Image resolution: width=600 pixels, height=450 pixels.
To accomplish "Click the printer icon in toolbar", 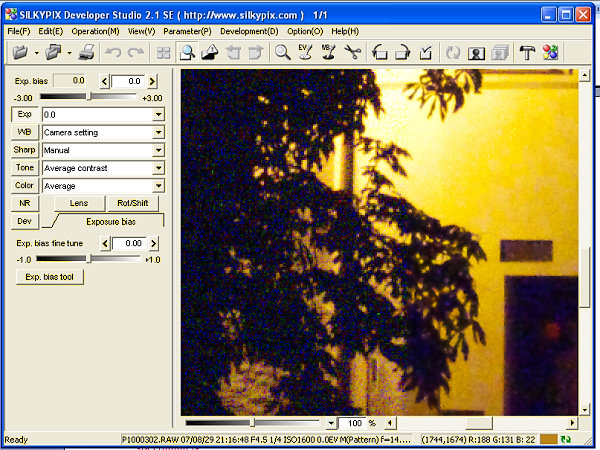I will tap(86, 53).
